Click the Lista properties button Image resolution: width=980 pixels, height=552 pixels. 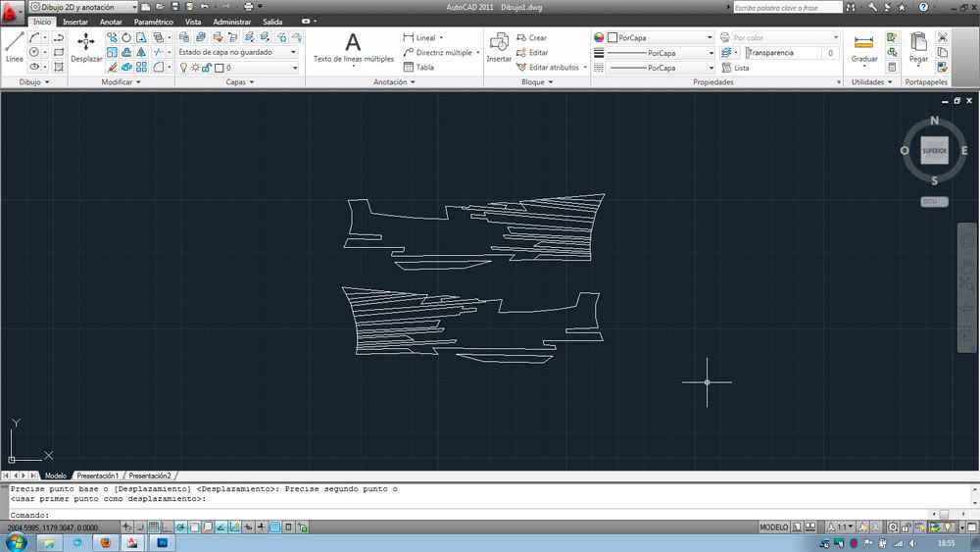[735, 68]
